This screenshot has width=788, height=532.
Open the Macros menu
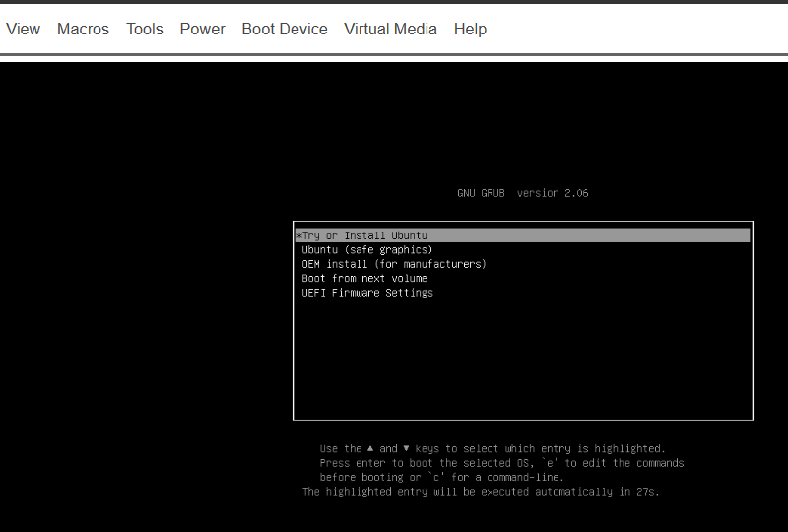pos(83,29)
